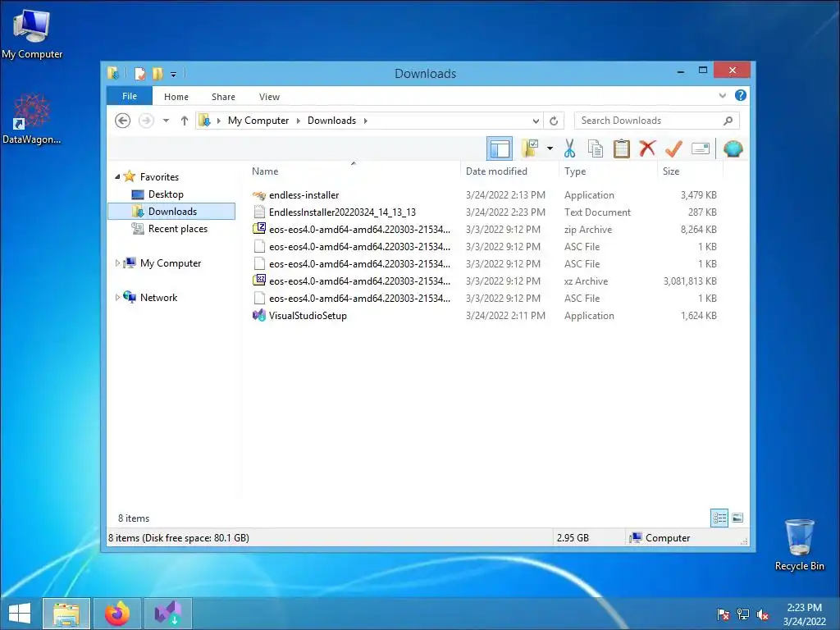Go up one folder level
This screenshot has width=840, height=630.
click(x=185, y=121)
